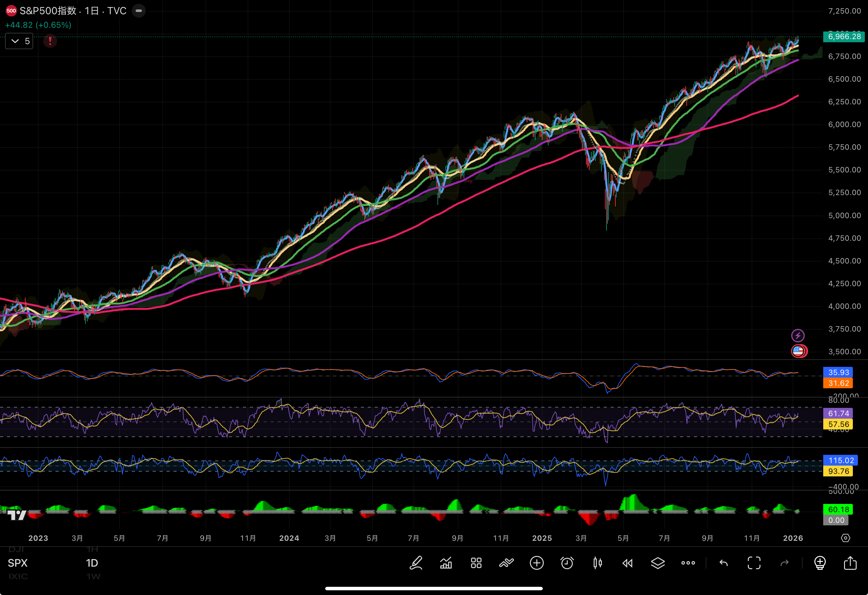Toggle fullscreen mode with the brackets icon
This screenshot has width=868, height=595.
[754, 563]
